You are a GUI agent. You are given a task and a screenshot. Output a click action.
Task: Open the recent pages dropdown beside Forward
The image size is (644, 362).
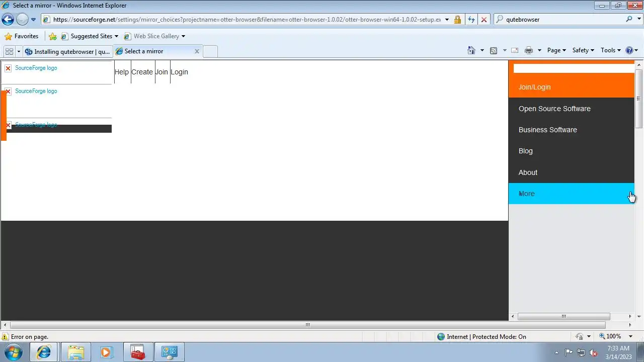(33, 20)
